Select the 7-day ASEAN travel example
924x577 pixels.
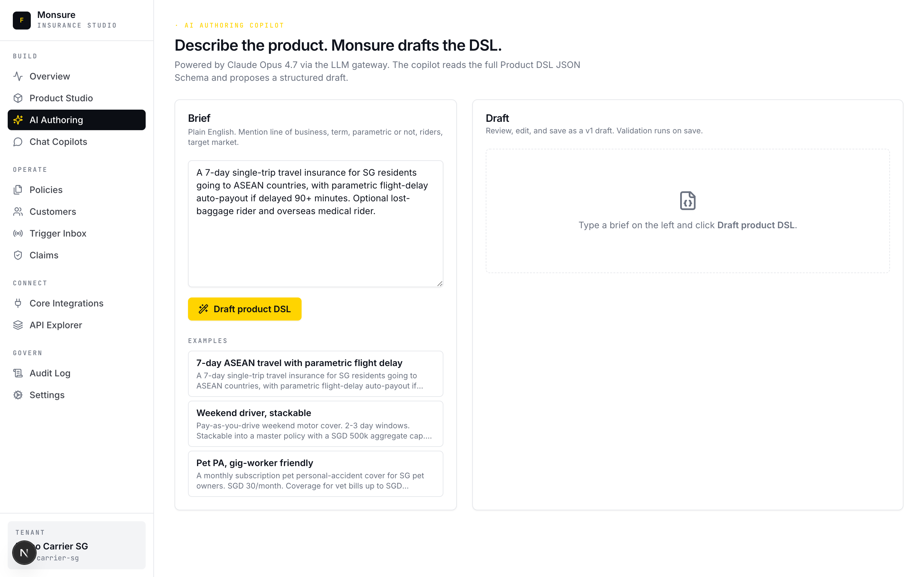(315, 374)
